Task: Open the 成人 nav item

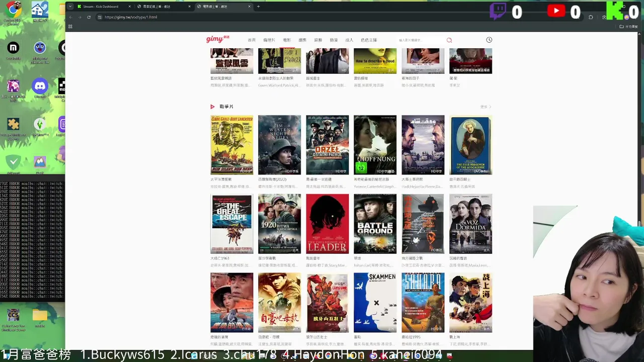Action: coord(349,40)
